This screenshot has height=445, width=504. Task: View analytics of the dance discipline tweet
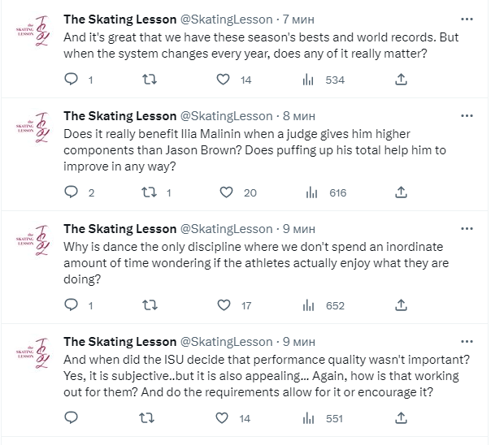tap(311, 305)
